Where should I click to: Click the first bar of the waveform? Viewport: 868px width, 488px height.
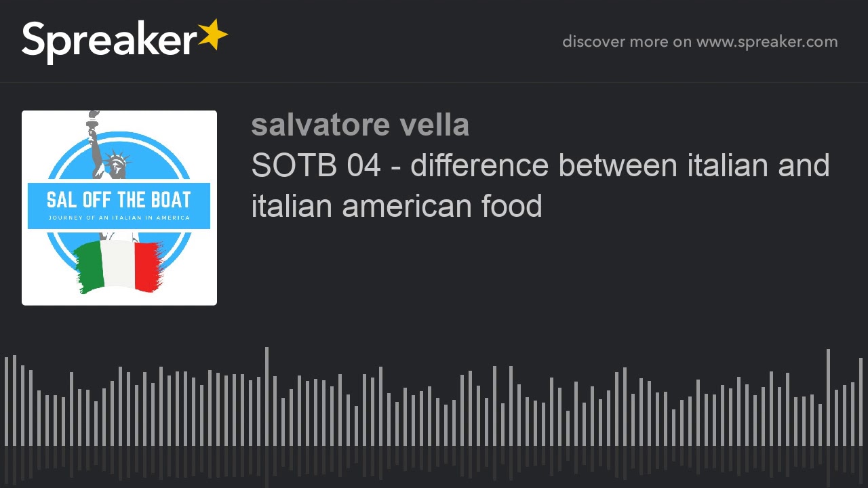6,401
